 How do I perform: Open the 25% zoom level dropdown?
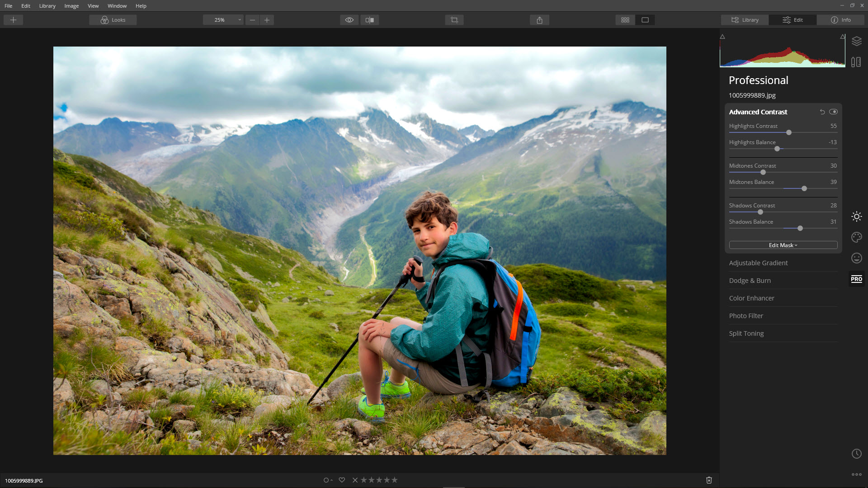(x=223, y=20)
